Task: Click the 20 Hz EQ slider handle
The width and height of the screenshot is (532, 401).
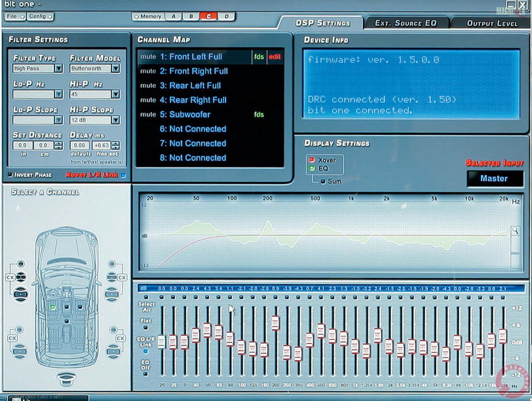Action: (x=161, y=342)
